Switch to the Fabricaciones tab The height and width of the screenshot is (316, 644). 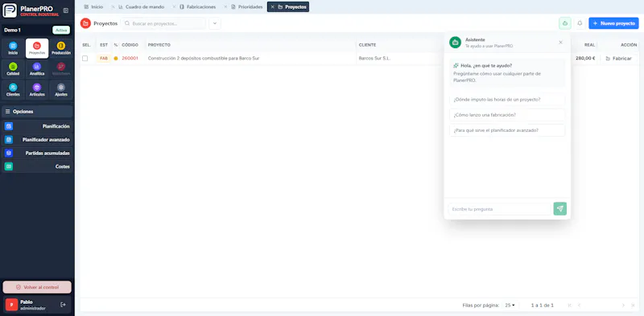(x=197, y=7)
